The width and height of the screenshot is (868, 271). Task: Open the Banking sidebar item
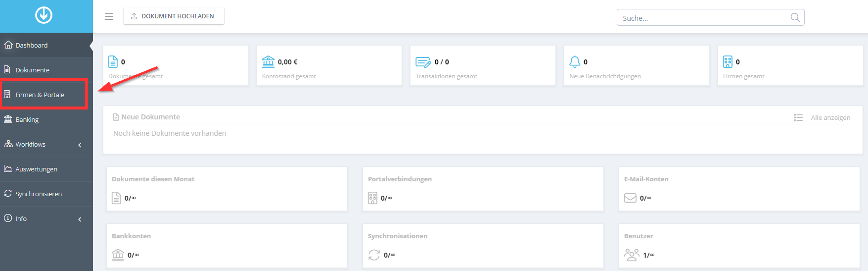pyautogui.click(x=46, y=119)
